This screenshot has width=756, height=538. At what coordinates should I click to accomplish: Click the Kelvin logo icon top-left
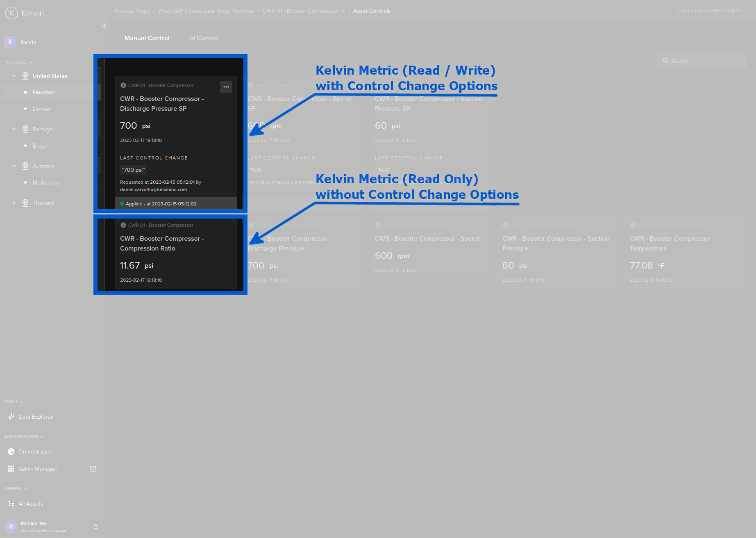(x=11, y=13)
